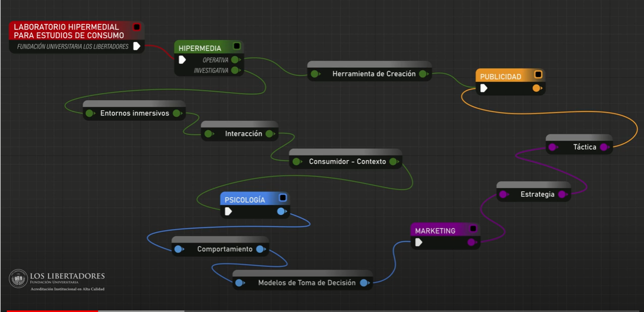644x312 pixels.
Task: Click the right purple pin on the Estrategia node
Action: (562, 195)
